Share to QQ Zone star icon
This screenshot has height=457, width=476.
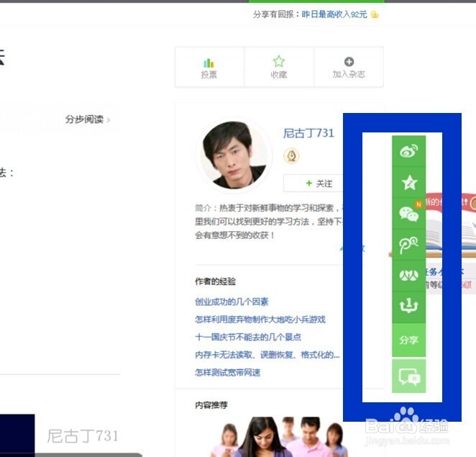(408, 182)
